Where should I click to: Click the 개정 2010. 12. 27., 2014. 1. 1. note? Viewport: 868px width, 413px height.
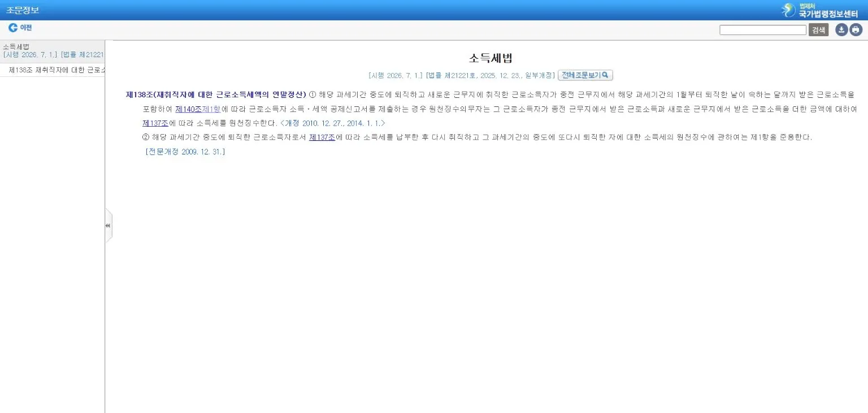[x=333, y=123]
